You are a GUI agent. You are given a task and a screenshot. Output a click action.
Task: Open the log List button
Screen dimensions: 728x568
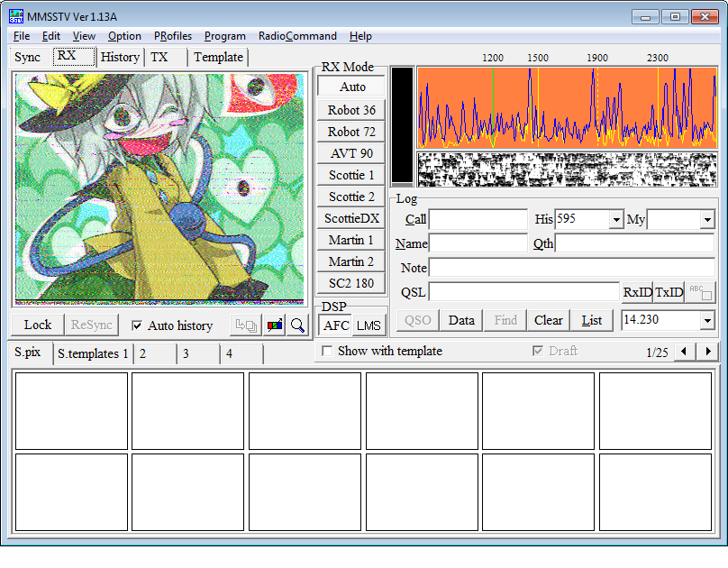click(x=592, y=320)
